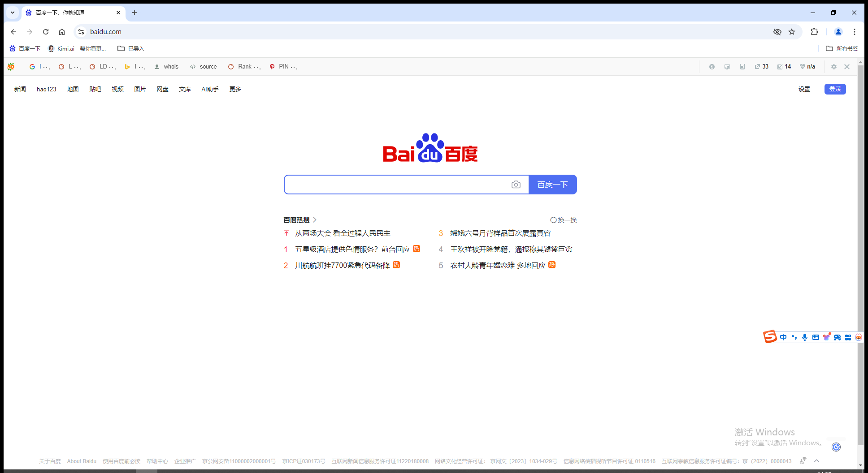Open the SEO bar page info icon
This screenshot has height=473, width=868.
pyautogui.click(x=712, y=67)
